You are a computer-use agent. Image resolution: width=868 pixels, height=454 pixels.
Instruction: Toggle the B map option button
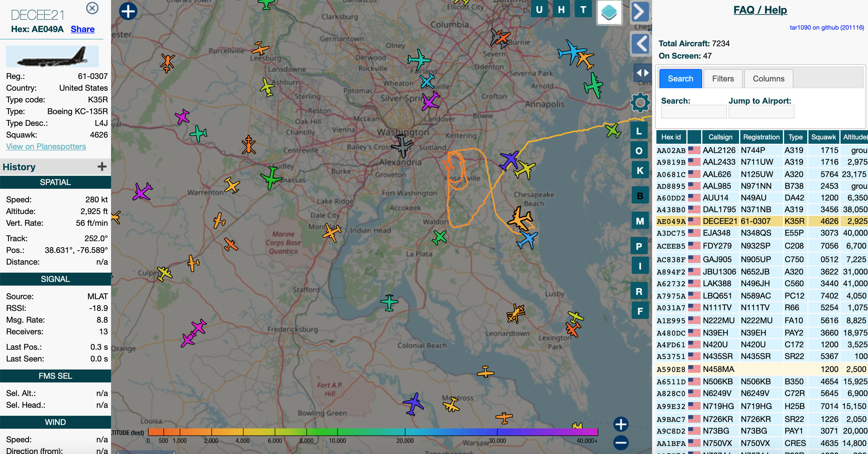[x=640, y=196]
